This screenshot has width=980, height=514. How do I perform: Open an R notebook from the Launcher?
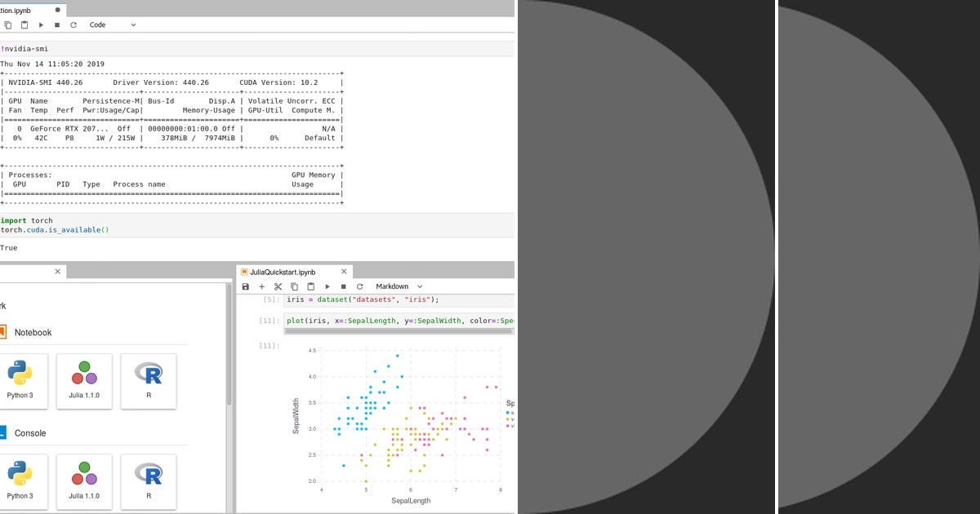pos(148,380)
